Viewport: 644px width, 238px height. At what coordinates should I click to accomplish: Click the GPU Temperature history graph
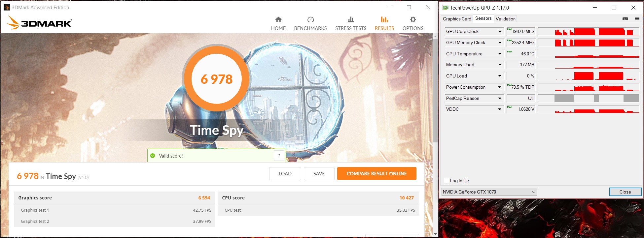589,54
